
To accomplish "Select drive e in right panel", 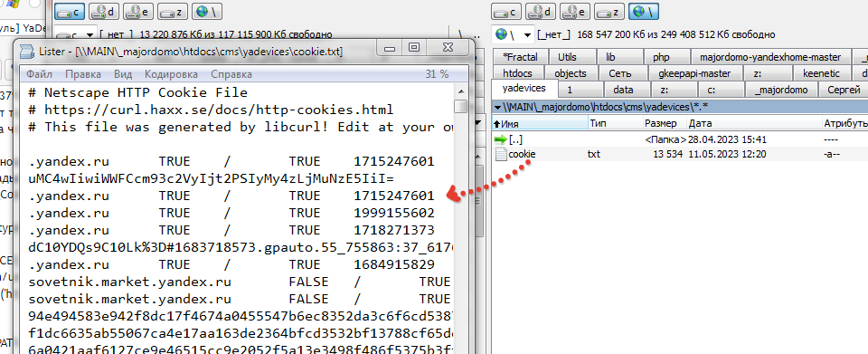I will click(575, 11).
